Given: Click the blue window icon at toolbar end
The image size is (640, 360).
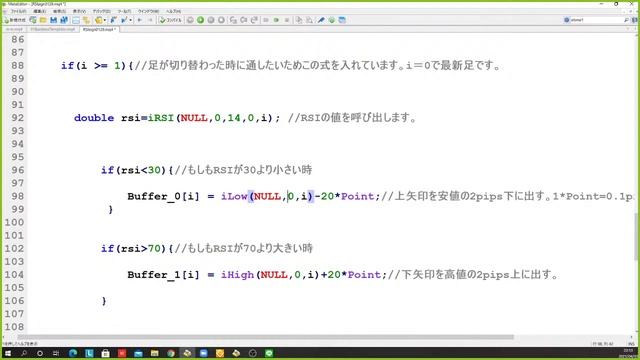Looking at the screenshot, I should (x=342, y=20).
